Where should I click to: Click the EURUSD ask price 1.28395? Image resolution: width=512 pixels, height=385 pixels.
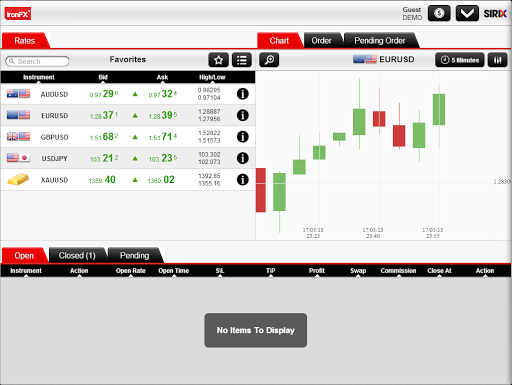click(x=163, y=115)
